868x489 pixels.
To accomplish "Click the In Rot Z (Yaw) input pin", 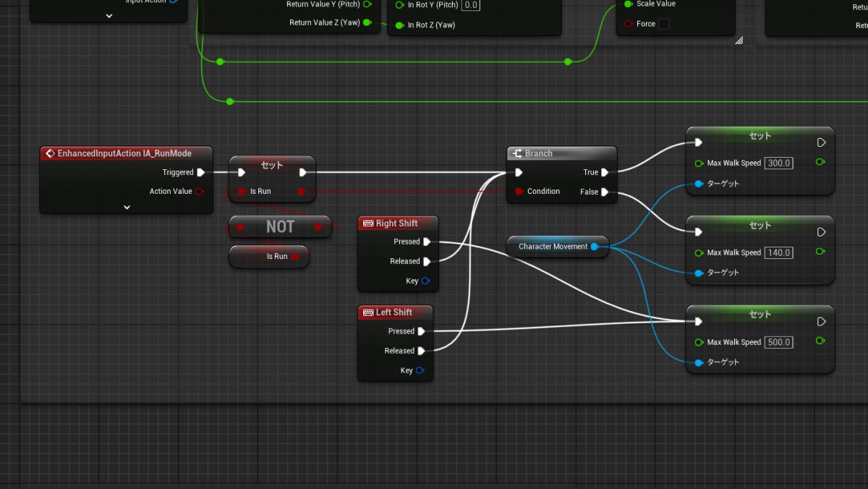I will [x=399, y=25].
